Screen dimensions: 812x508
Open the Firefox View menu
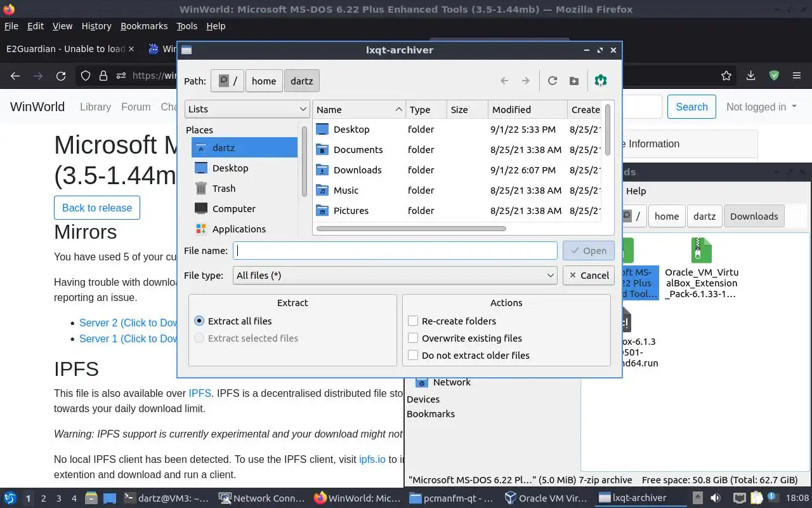coord(62,26)
